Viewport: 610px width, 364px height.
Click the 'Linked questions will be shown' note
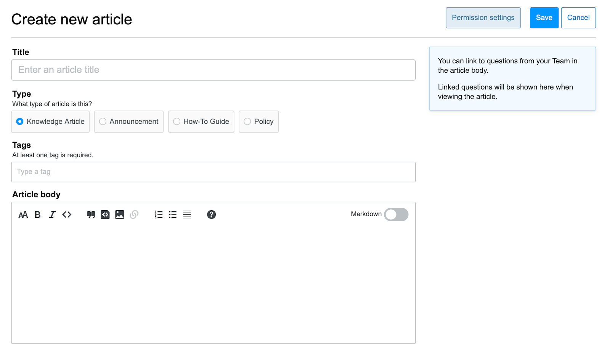click(506, 92)
